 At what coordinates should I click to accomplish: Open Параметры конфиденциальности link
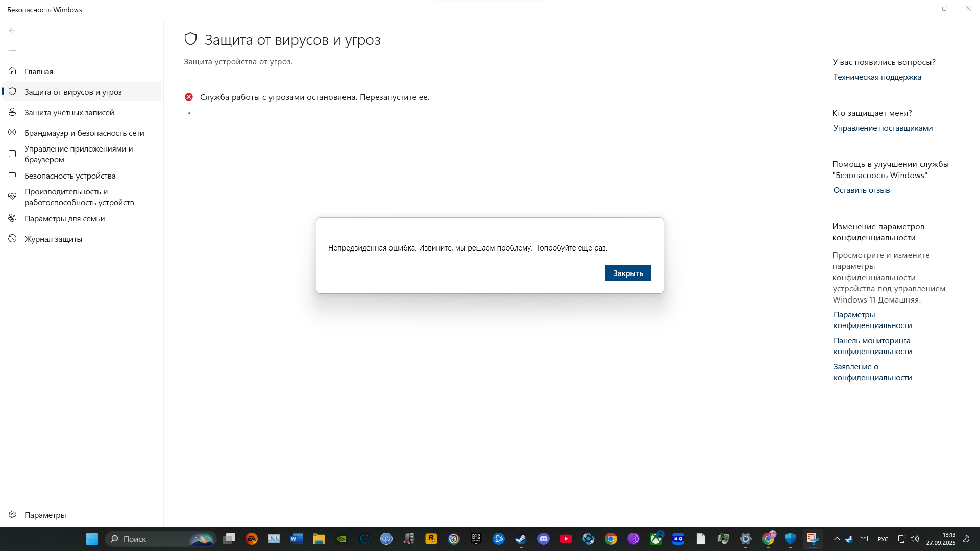(872, 320)
